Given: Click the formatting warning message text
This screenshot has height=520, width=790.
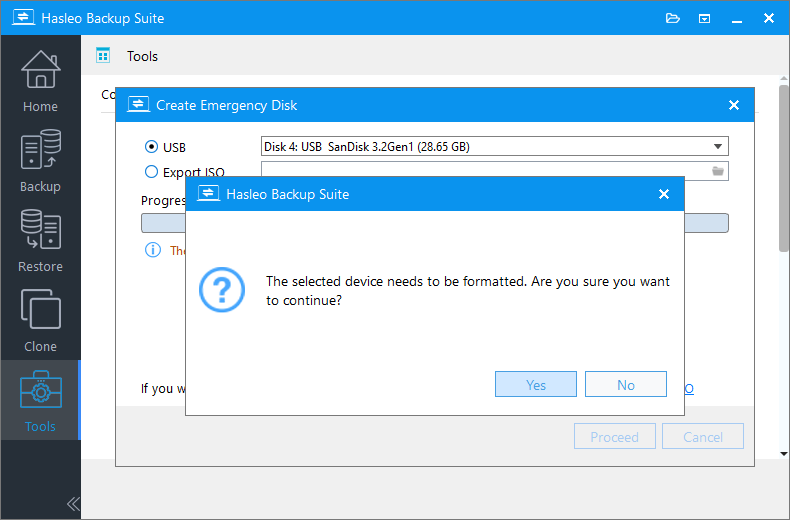Looking at the screenshot, I should tap(468, 291).
